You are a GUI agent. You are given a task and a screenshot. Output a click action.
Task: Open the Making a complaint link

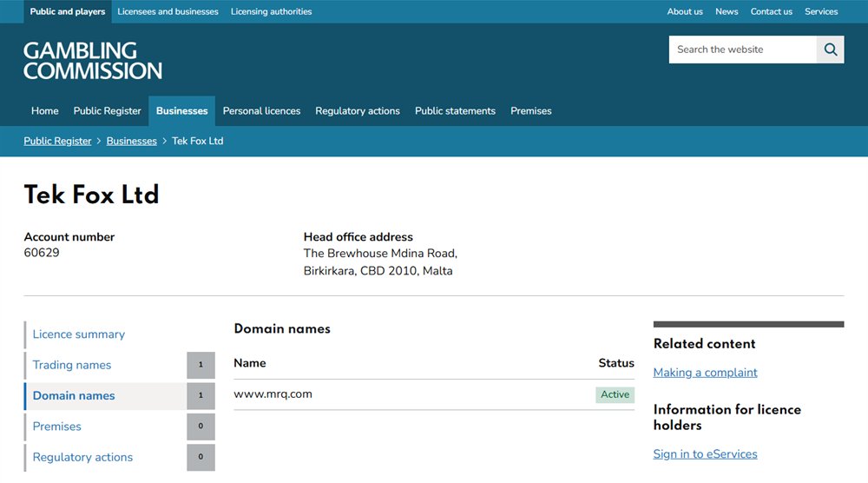pyautogui.click(x=705, y=373)
